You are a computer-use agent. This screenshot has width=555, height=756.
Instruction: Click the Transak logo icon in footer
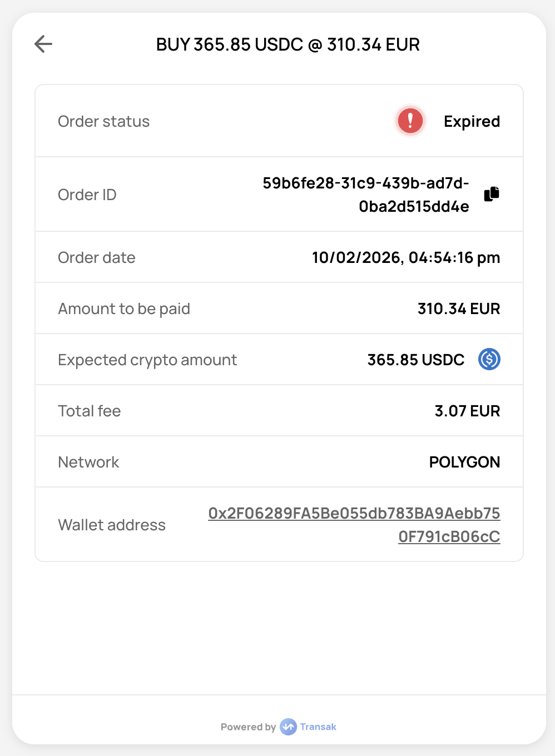[x=288, y=727]
